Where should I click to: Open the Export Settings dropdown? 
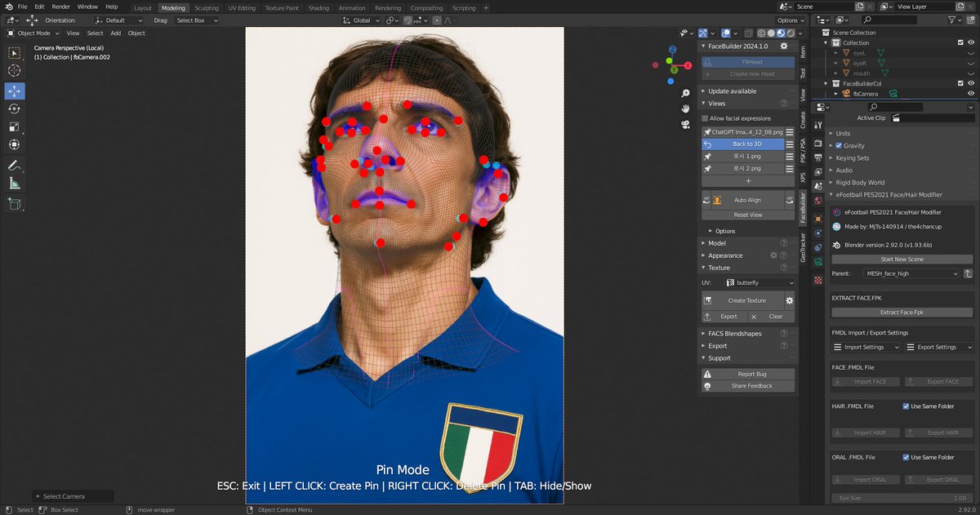pyautogui.click(x=938, y=347)
